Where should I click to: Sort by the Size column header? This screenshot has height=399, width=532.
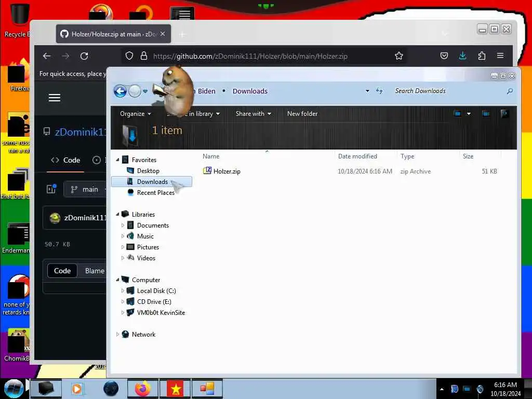468,156
